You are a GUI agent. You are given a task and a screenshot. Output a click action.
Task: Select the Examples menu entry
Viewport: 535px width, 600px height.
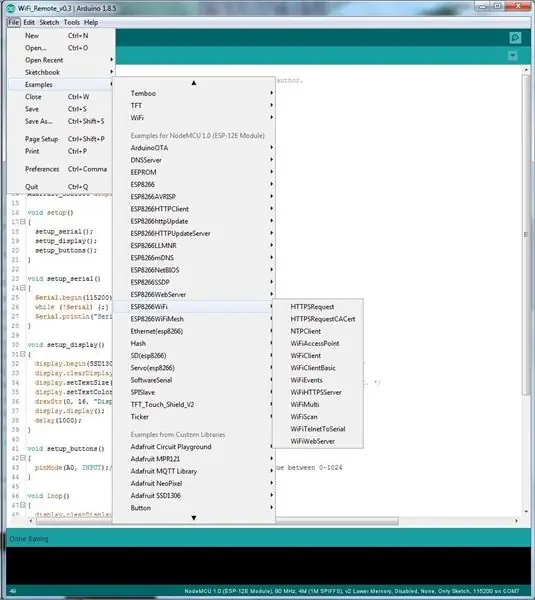pyautogui.click(x=61, y=85)
